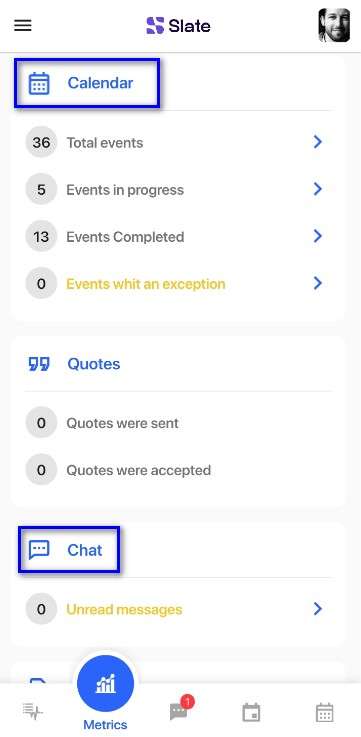Select the activity pulse icon in bottom bar
361x737 pixels.
click(33, 712)
